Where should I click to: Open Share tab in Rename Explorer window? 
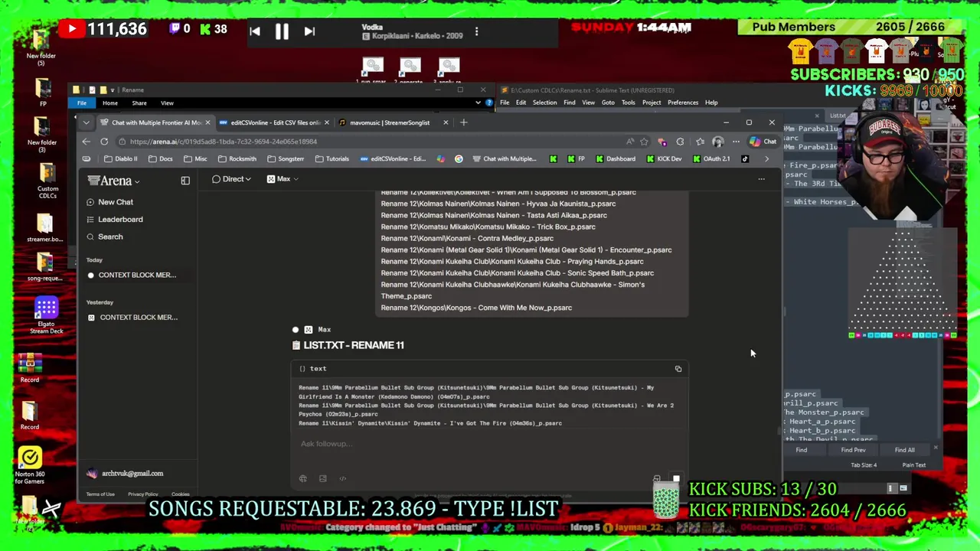point(139,103)
